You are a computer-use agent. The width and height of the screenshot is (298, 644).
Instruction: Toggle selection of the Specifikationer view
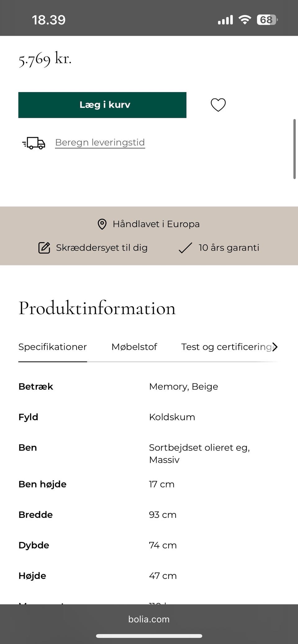[x=52, y=347]
